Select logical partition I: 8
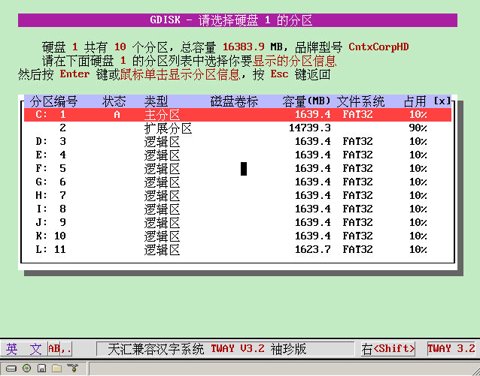This screenshot has height=376, width=480. (238, 209)
